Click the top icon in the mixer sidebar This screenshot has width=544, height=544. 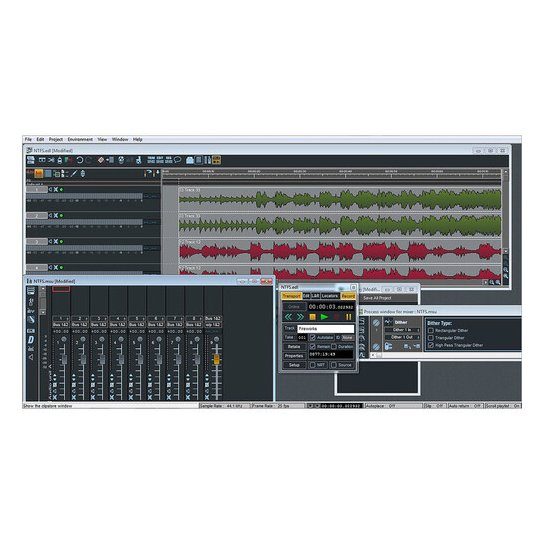[x=31, y=291]
